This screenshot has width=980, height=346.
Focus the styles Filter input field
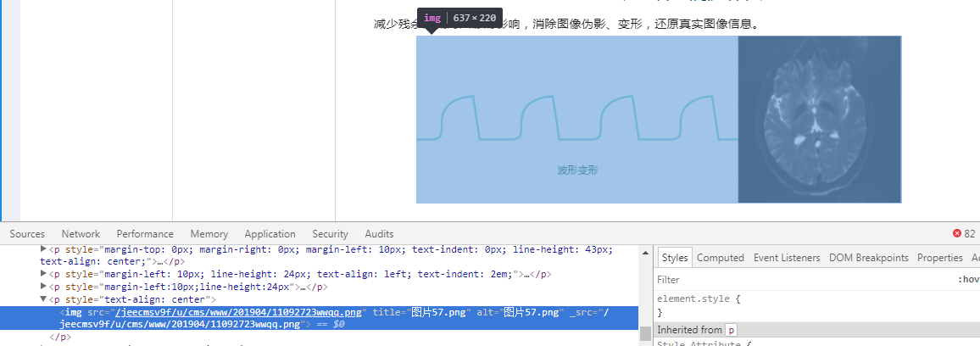[797, 279]
